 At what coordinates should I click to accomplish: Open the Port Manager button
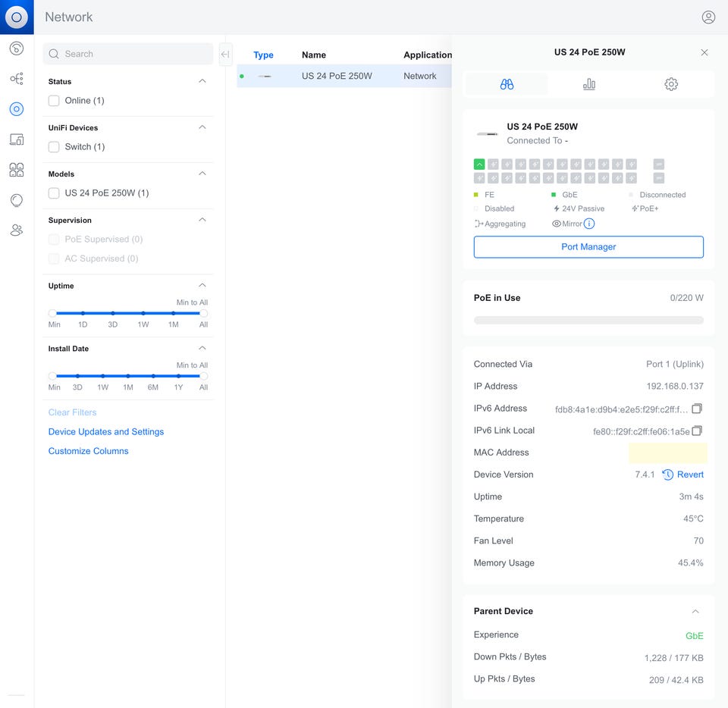point(588,247)
